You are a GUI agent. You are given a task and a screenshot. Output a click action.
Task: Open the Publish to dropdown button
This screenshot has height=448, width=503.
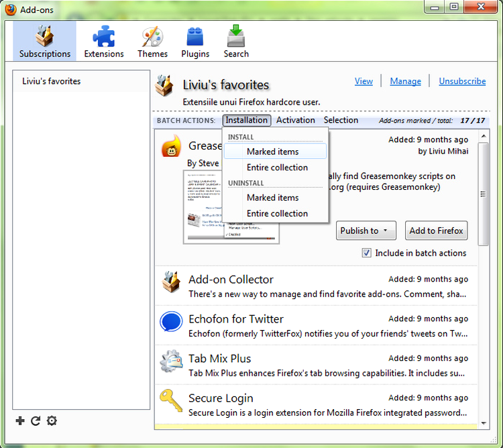coord(366,230)
